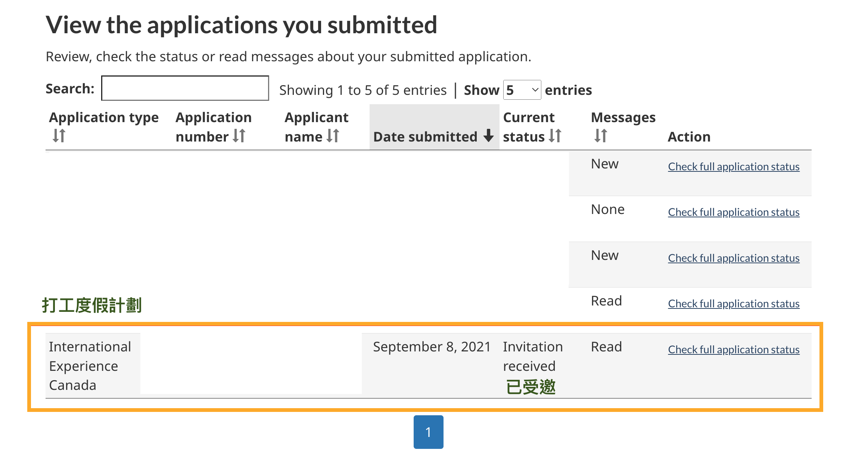Screen dimensions: 868x450
Task: Open the Show entries dropdown
Action: pos(522,90)
